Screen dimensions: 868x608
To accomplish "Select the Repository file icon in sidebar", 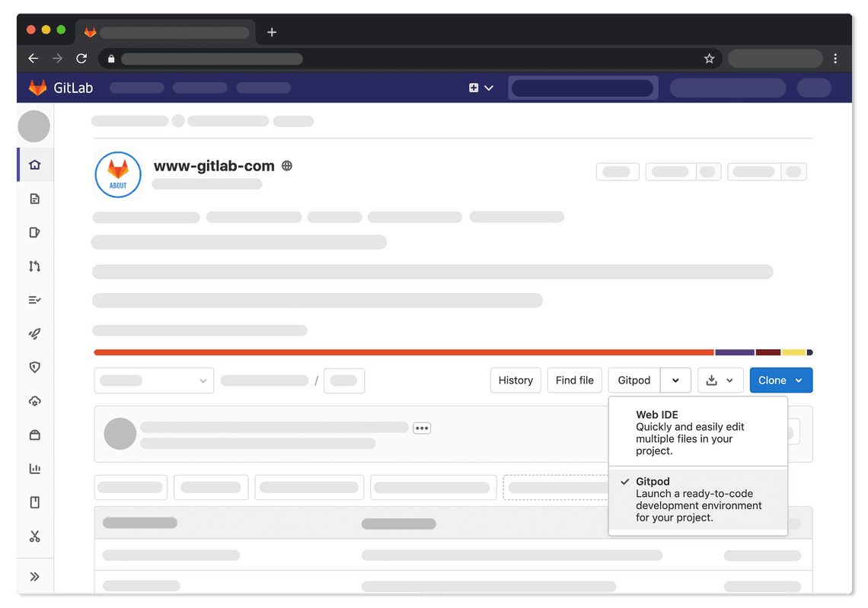I will click(x=34, y=198).
